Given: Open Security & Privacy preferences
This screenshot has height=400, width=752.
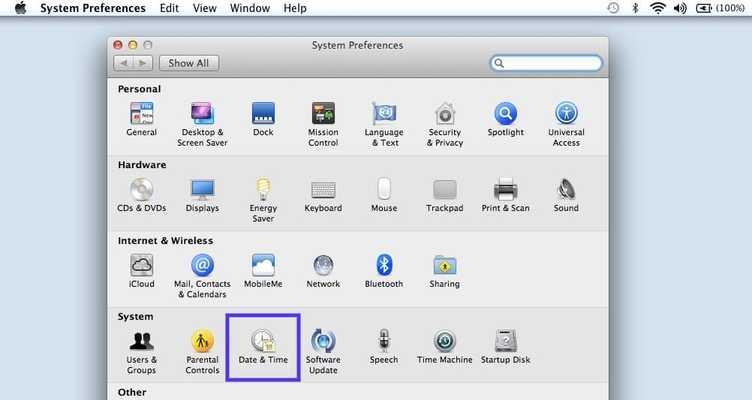Looking at the screenshot, I should pos(445,124).
